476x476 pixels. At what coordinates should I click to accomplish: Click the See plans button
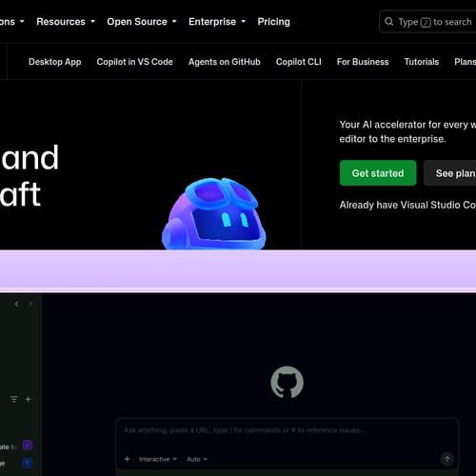coord(450,173)
